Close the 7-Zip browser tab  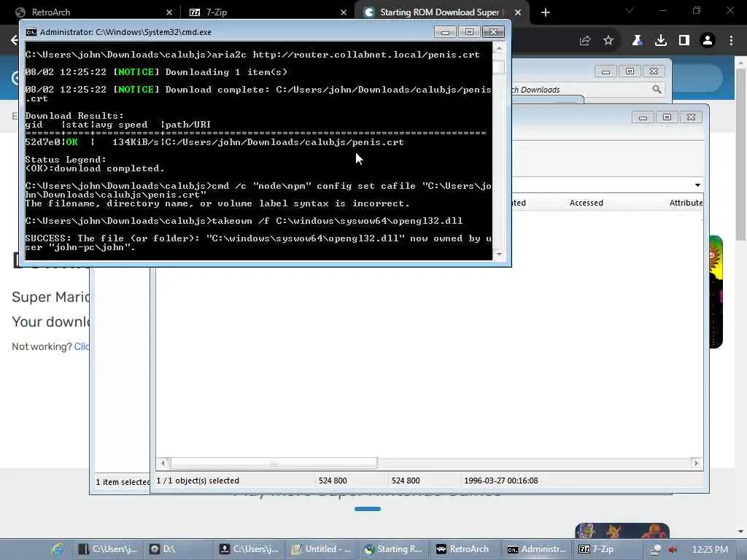tap(344, 12)
